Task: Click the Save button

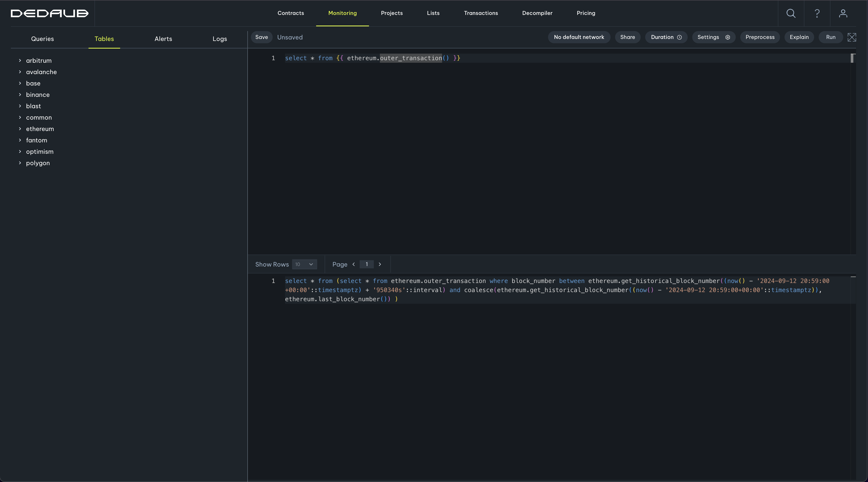Action: 262,37
